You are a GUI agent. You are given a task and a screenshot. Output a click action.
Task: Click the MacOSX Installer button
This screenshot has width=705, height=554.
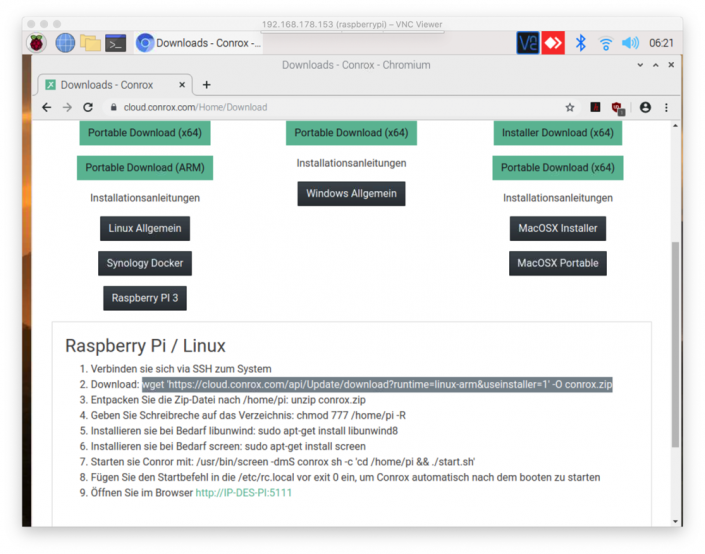tap(557, 229)
